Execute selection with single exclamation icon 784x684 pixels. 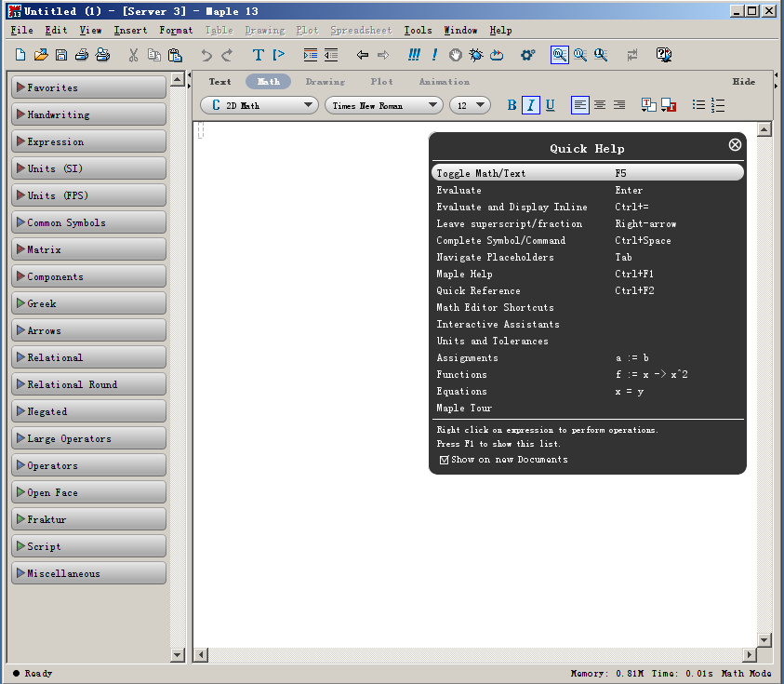434,55
